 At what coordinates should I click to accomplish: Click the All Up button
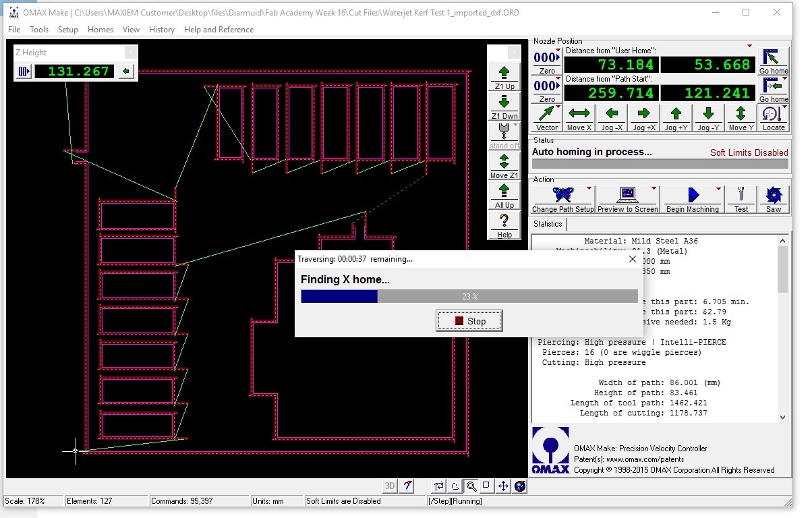504,196
